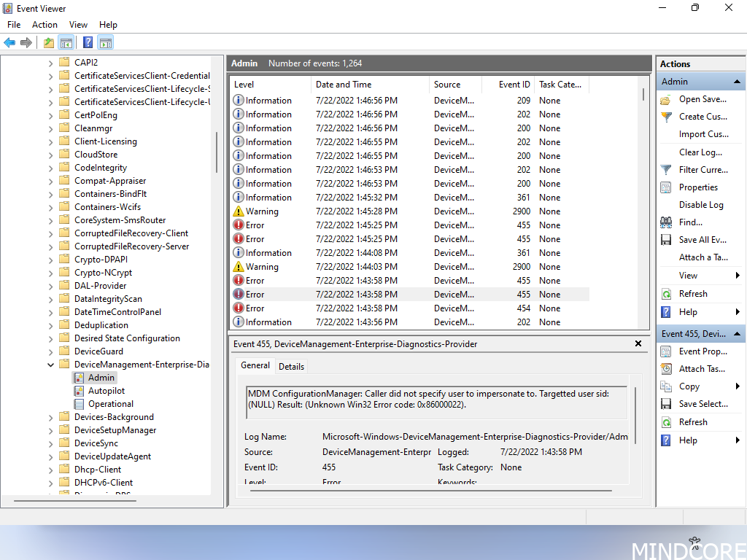This screenshot has width=747, height=560.
Task: Toggle the console tree visibility toolbar icon
Action: 66,42
